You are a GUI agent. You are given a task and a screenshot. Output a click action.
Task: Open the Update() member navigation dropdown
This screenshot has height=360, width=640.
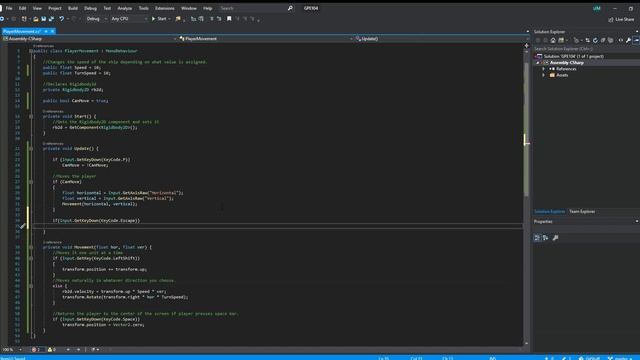(442, 39)
